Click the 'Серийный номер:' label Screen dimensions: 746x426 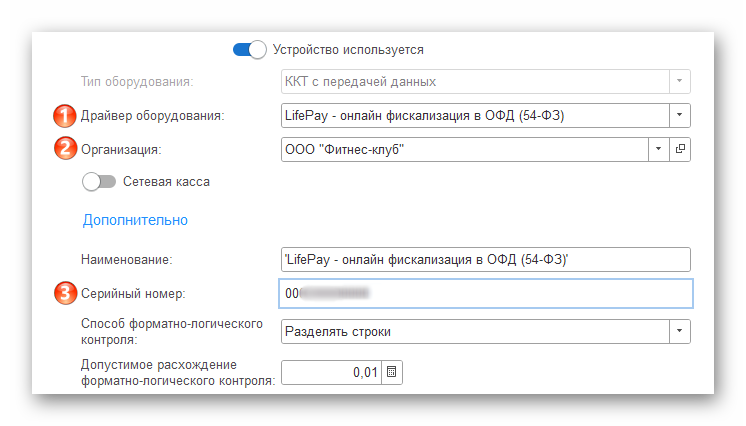click(x=133, y=294)
